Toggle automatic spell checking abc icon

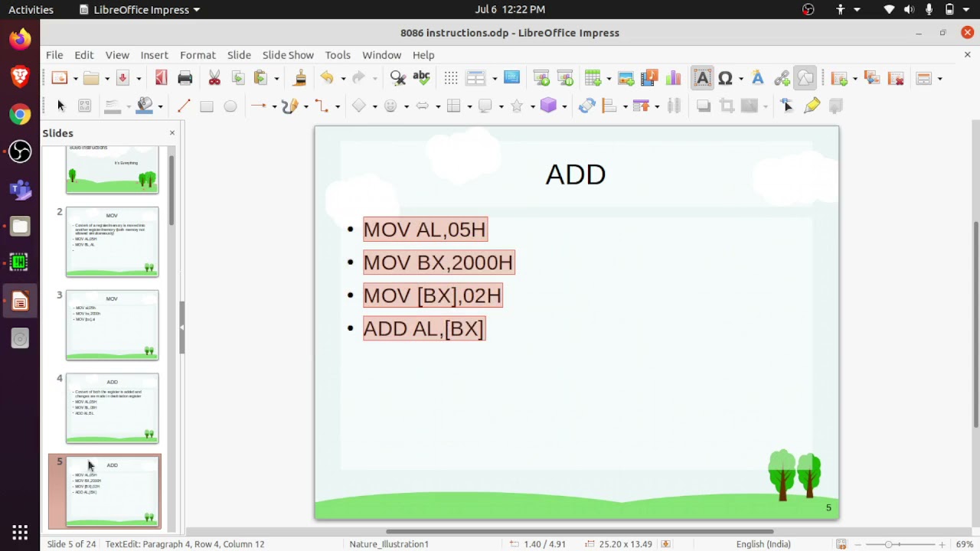[421, 77]
